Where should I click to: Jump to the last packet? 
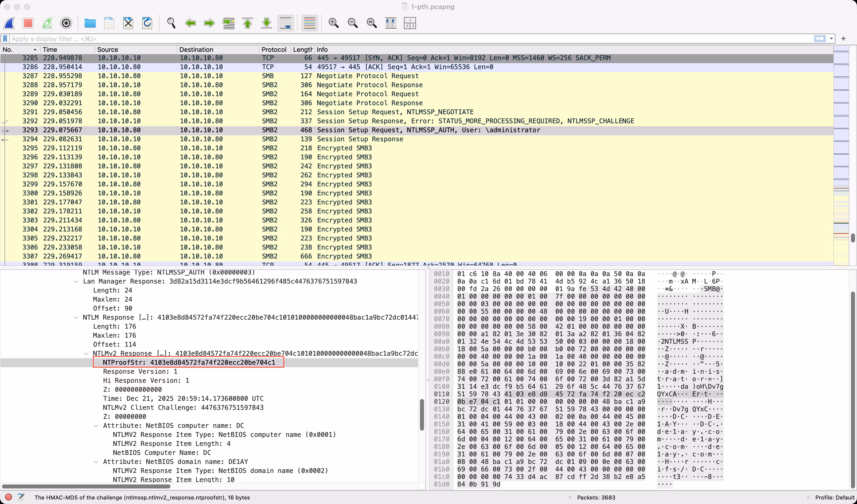[x=267, y=23]
